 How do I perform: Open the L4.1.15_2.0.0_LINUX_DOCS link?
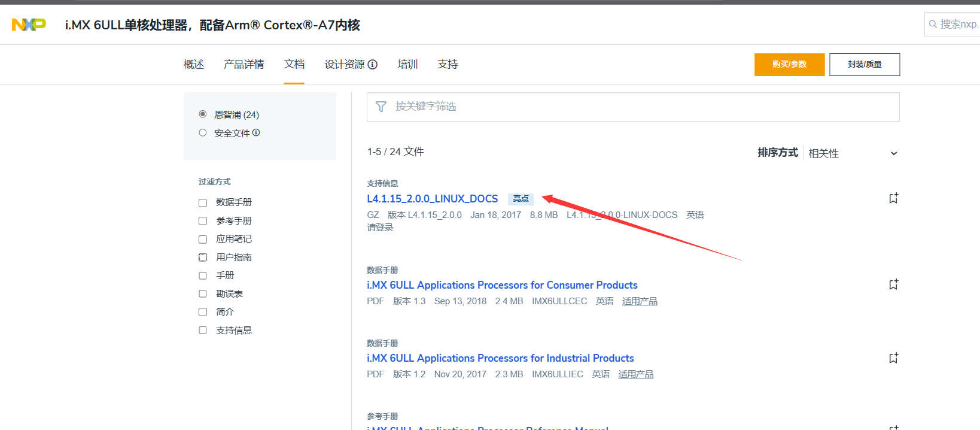pyautogui.click(x=432, y=199)
